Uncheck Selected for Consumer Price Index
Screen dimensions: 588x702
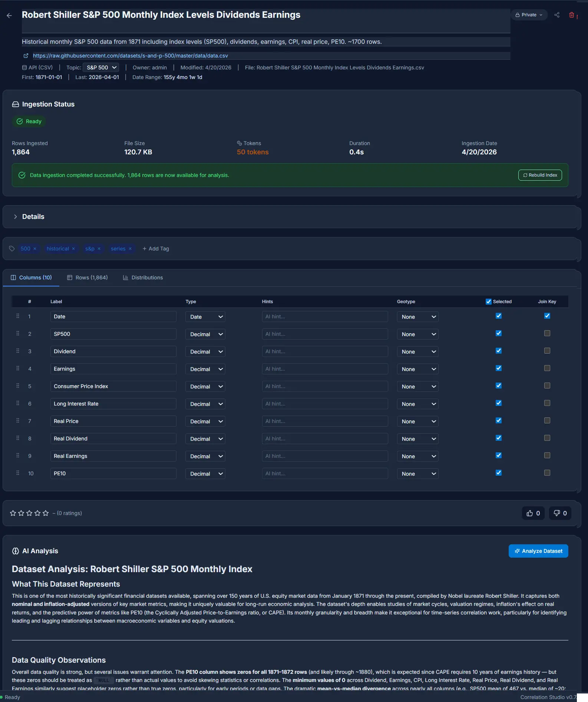[499, 386]
